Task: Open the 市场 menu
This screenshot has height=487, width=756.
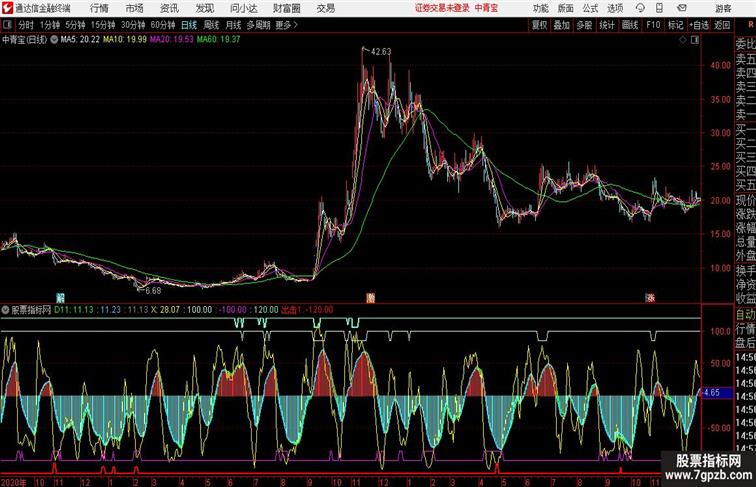Action: click(x=135, y=8)
